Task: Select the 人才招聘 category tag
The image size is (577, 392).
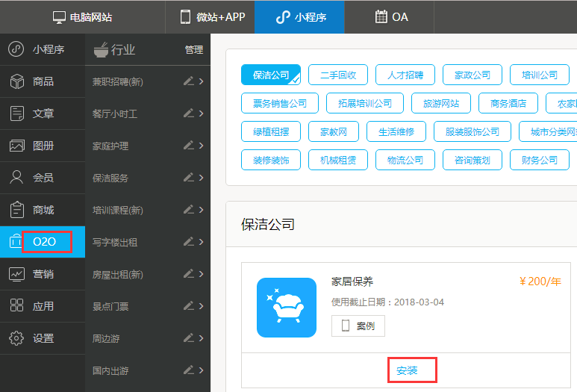Action: coord(405,75)
